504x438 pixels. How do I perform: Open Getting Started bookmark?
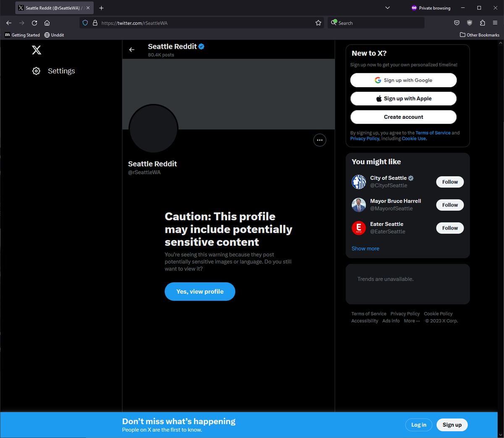(22, 35)
